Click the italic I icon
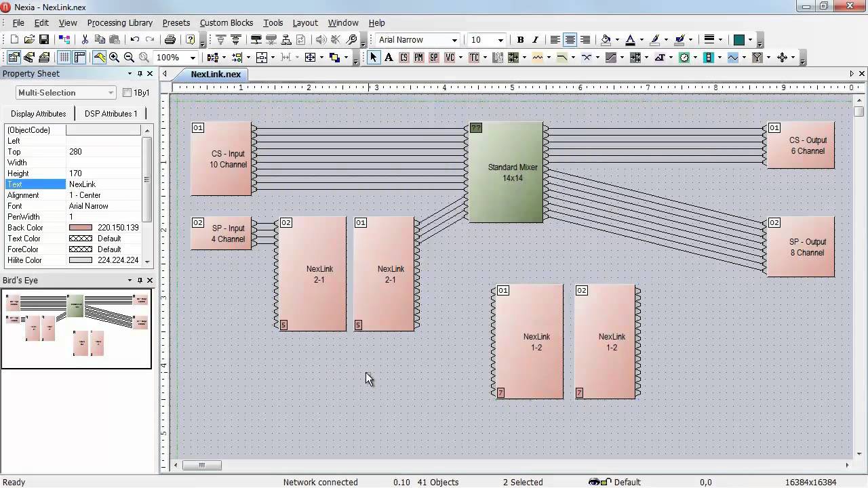Viewport: 868px width, 488px height. [535, 40]
